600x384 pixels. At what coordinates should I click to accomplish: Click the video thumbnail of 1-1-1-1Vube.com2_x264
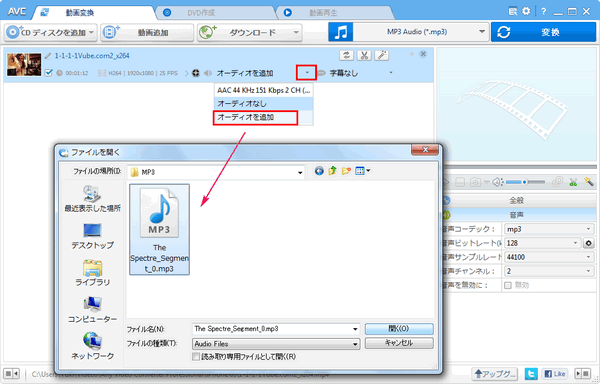[24, 64]
